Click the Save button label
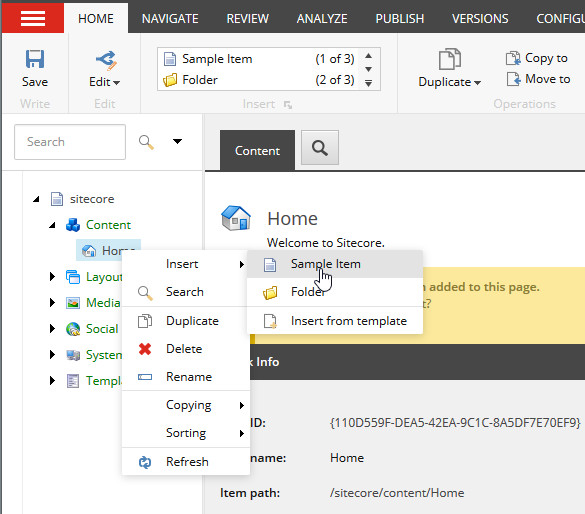Image resolution: width=585 pixels, height=514 pixels. click(x=35, y=82)
